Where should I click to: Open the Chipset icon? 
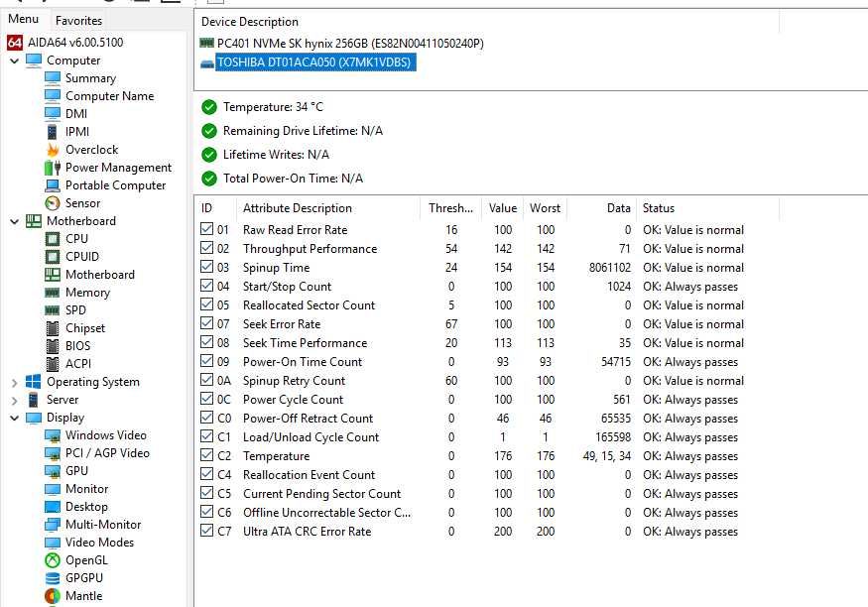(52, 327)
